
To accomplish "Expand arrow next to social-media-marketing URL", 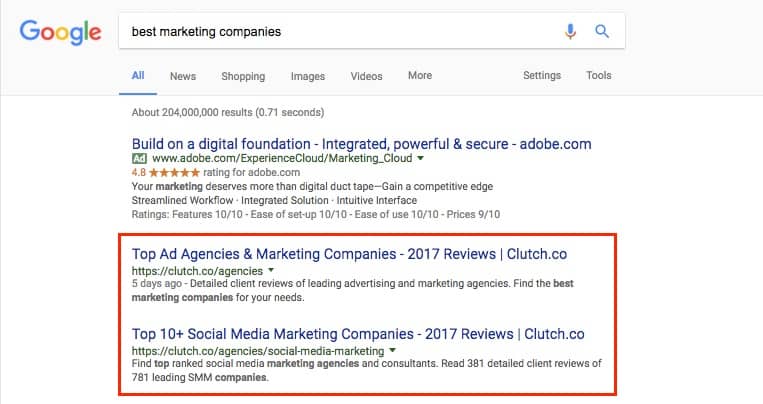I will click(x=392, y=350).
